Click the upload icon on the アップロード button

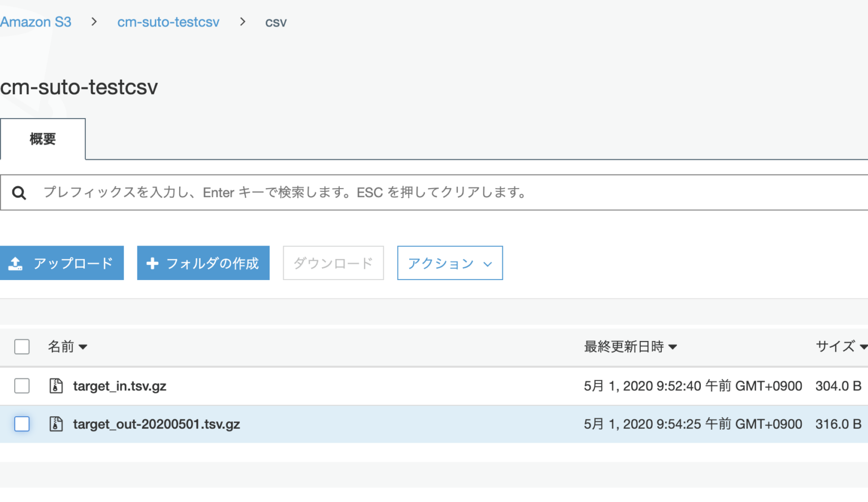[16, 263]
